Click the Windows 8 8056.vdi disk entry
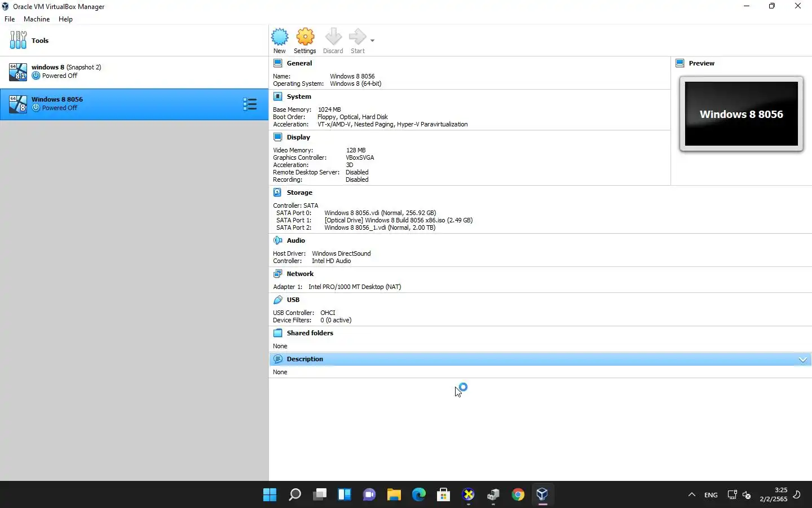This screenshot has width=812, height=508. point(380,213)
